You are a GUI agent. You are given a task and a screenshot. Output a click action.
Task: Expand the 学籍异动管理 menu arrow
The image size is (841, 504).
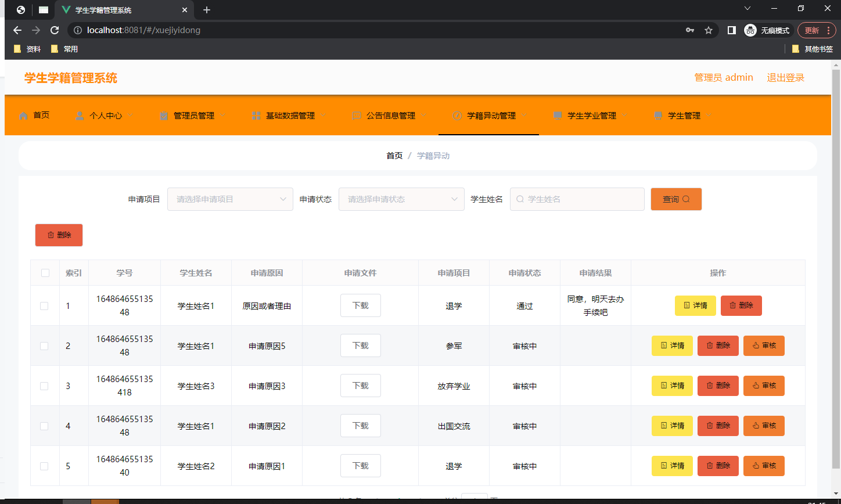[x=524, y=115]
